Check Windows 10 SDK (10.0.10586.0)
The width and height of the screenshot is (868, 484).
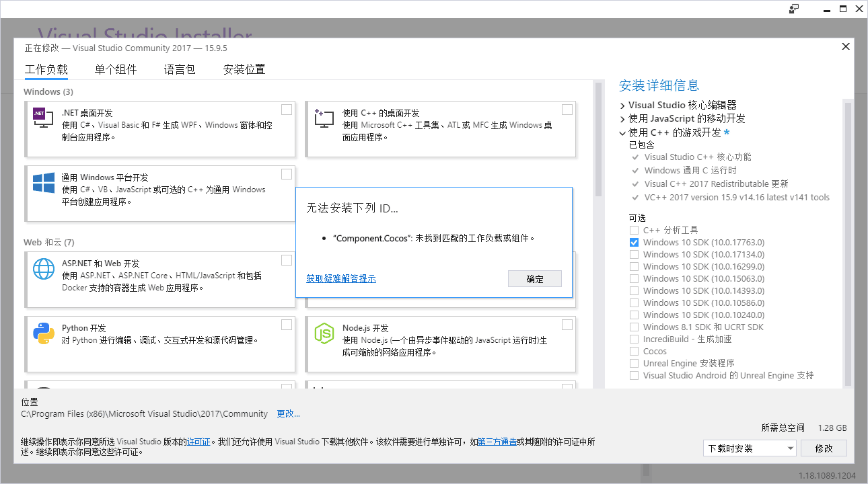(x=634, y=302)
